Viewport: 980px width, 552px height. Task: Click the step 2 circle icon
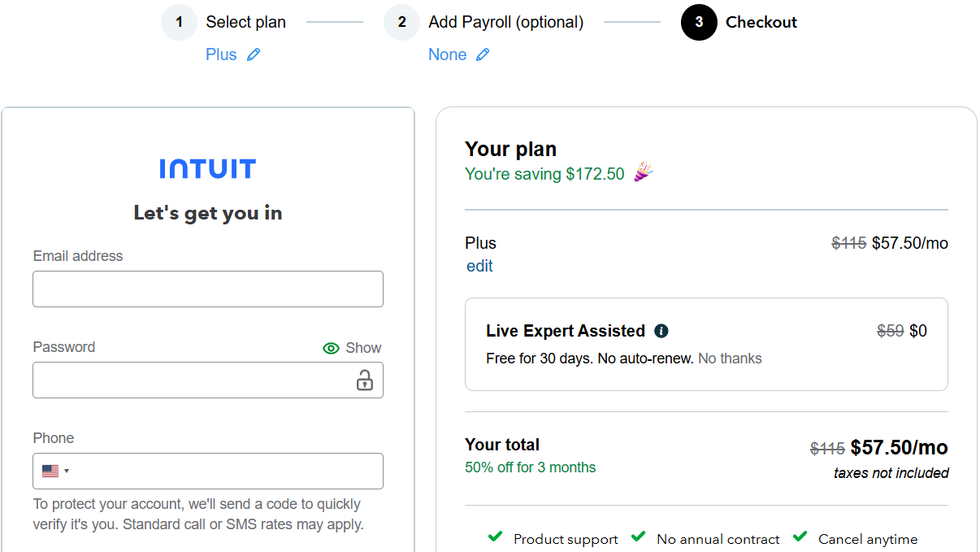(401, 22)
